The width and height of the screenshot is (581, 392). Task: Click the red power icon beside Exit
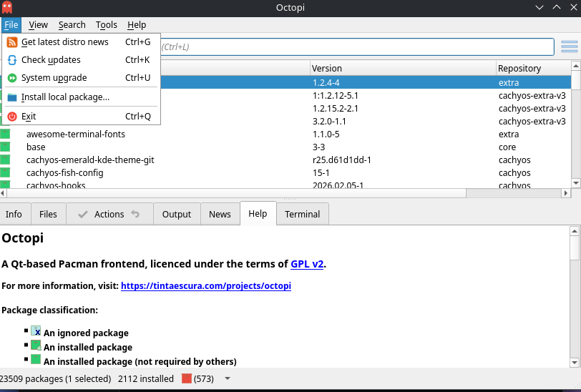coord(12,117)
